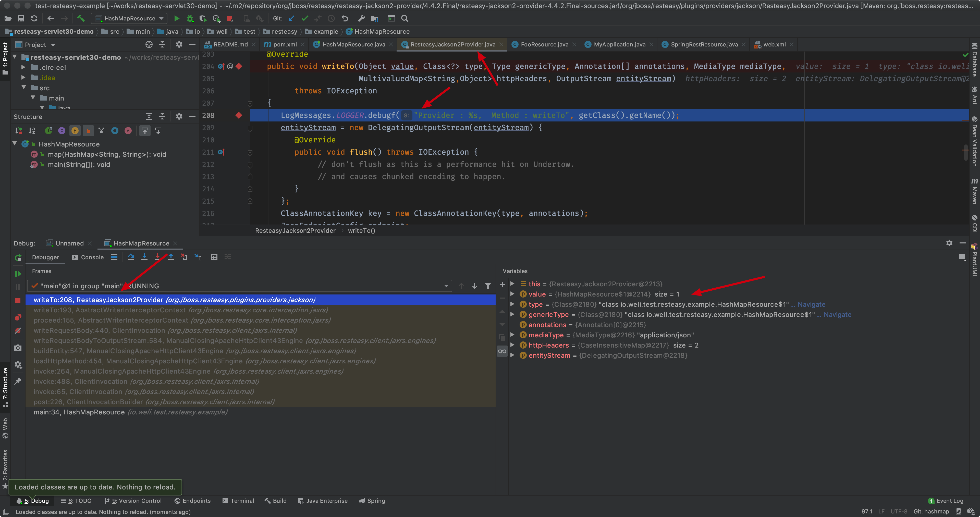Open Terminal tool window button
The height and width of the screenshot is (517, 980).
238,501
